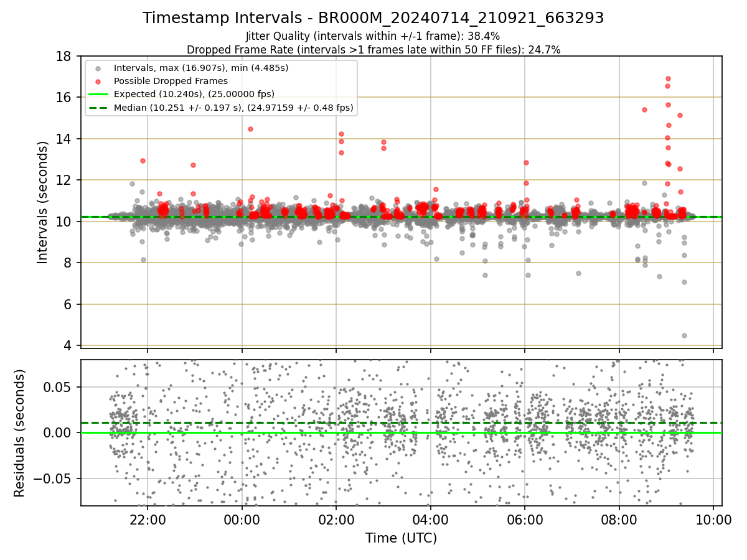Click the plot title 'Timestamp Intervals - BR000M_20240714_210921_663293'

[374, 18]
